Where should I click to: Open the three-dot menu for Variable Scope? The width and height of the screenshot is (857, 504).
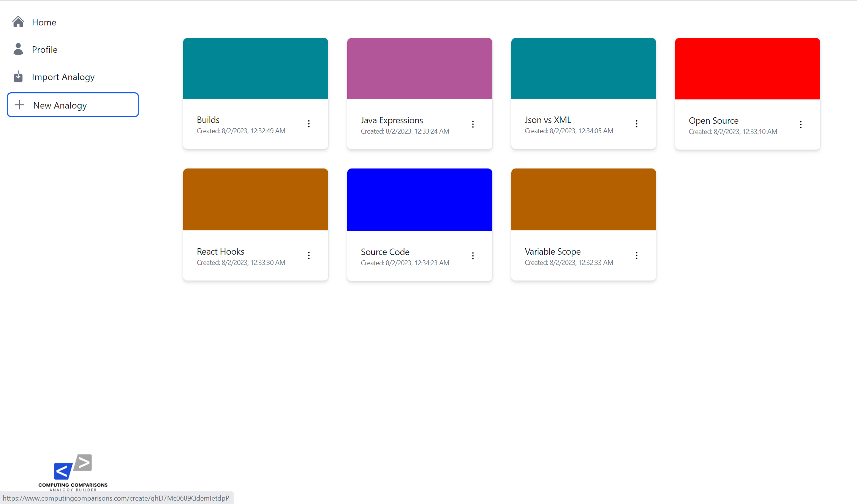[637, 255]
